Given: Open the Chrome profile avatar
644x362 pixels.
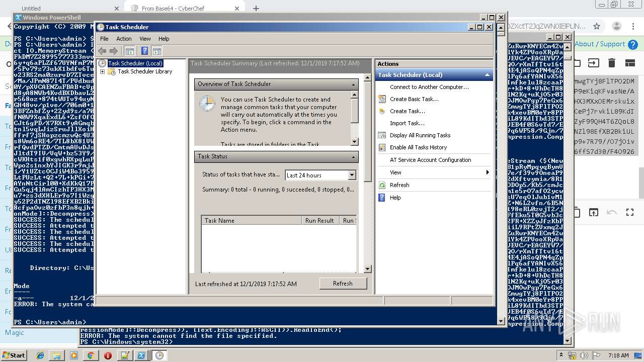Looking at the screenshot, I should 616,26.
